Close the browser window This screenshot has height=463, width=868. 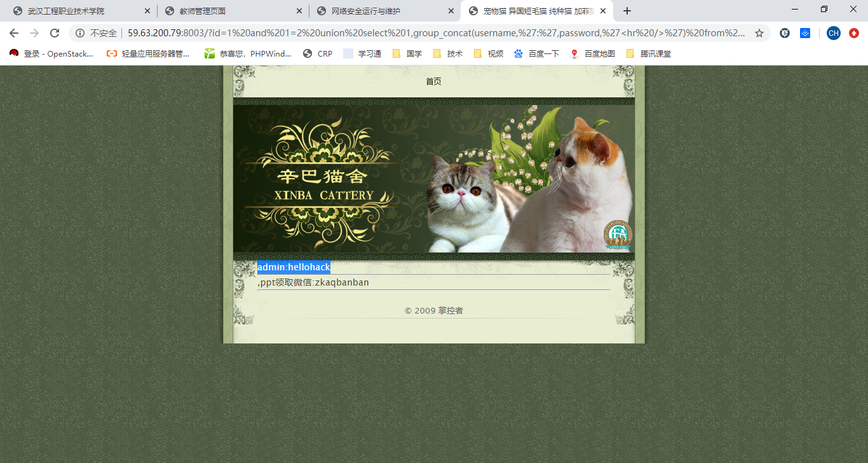coord(853,9)
